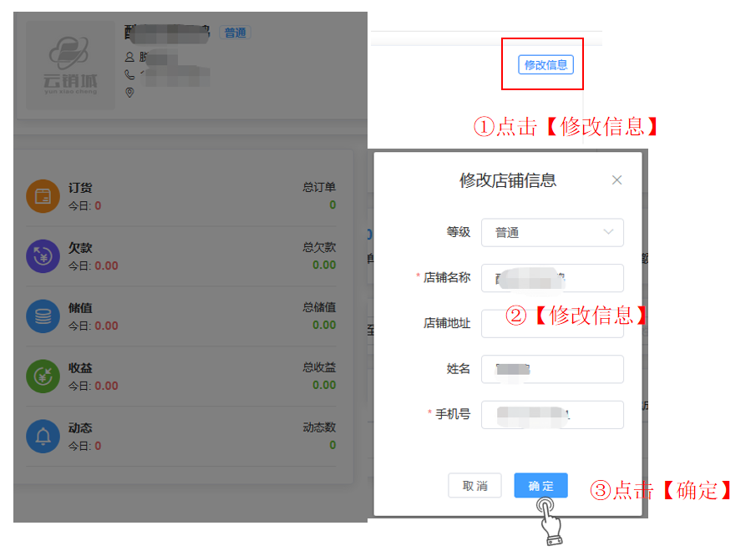Screen dimensions: 756x556
Task: Click the blue 动态 bell icon
Action: pyautogui.click(x=43, y=437)
